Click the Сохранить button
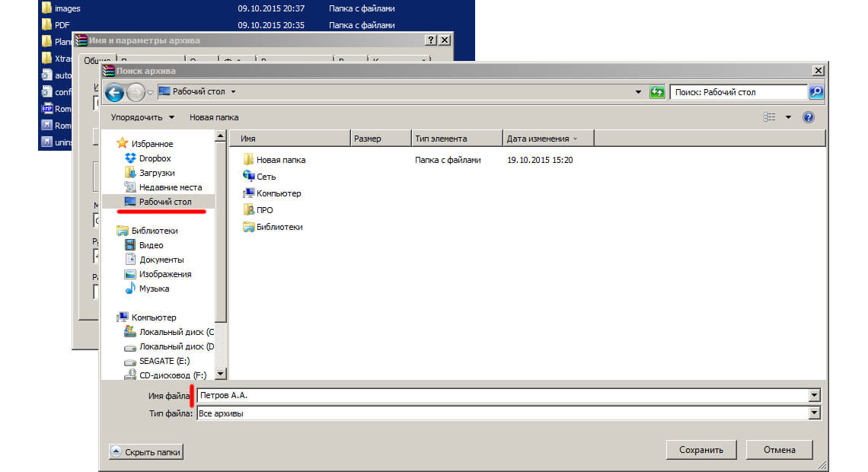Screen dimensions: 868x472 tap(700, 450)
